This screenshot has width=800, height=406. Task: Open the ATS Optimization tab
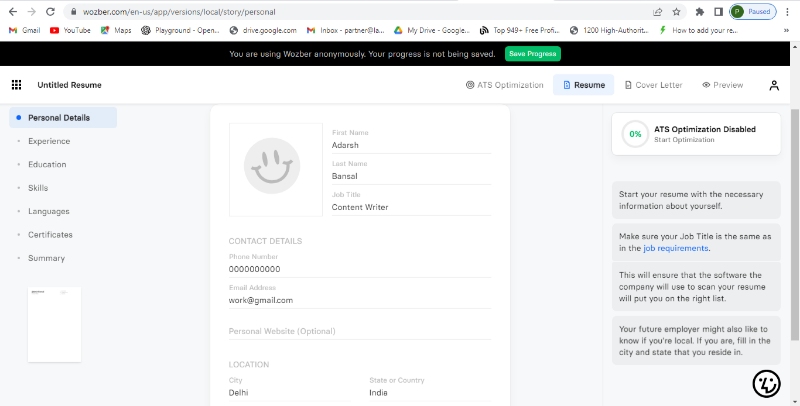click(505, 85)
